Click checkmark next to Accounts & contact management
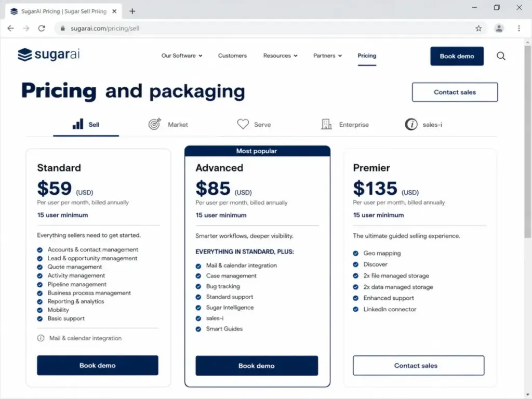The width and height of the screenshot is (532, 399). 40,250
